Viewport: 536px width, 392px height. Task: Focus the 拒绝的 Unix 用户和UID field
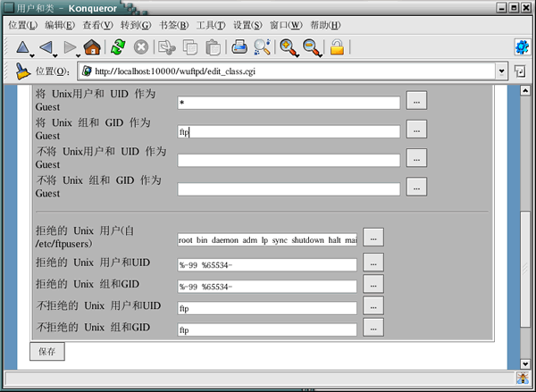(267, 265)
